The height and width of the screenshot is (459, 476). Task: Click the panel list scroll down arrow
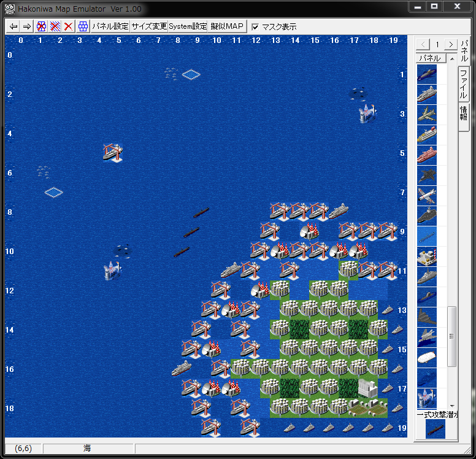click(x=452, y=406)
